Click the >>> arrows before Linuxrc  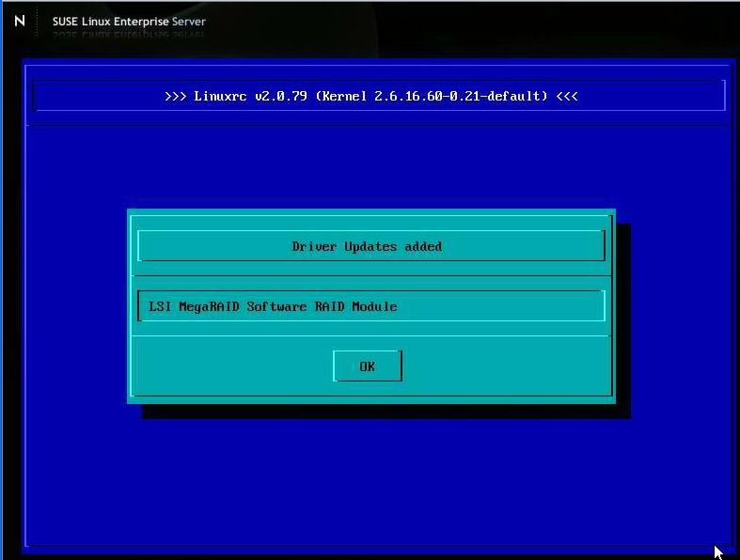coord(175,96)
